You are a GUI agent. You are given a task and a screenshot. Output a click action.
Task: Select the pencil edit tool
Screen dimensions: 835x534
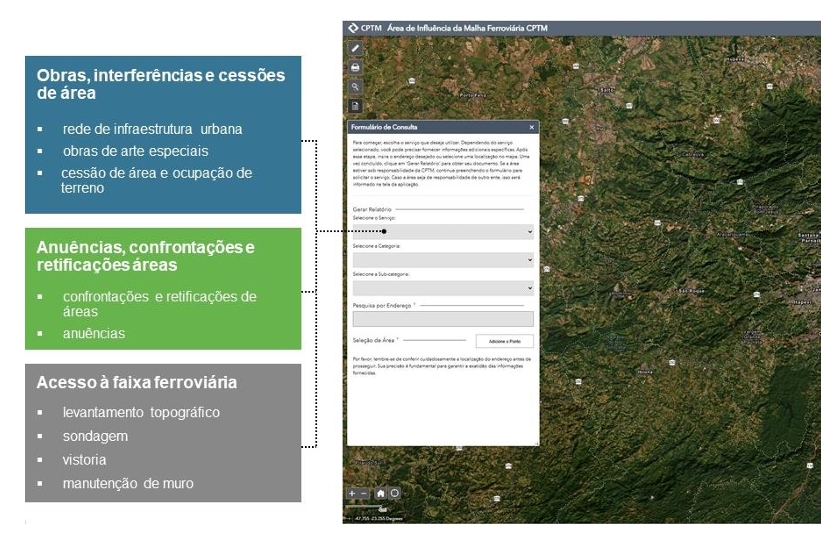tap(355, 48)
